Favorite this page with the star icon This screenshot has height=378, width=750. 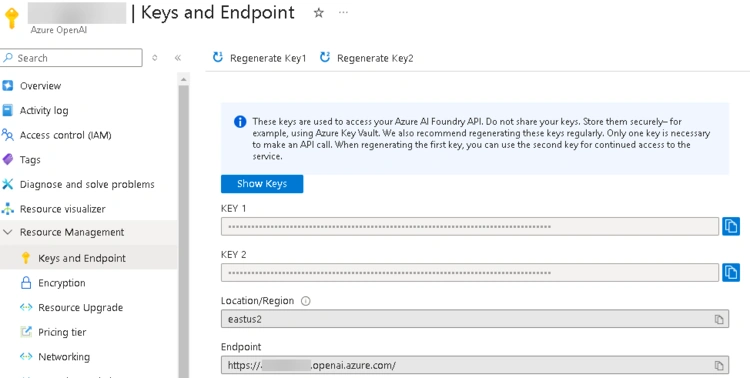click(x=319, y=13)
